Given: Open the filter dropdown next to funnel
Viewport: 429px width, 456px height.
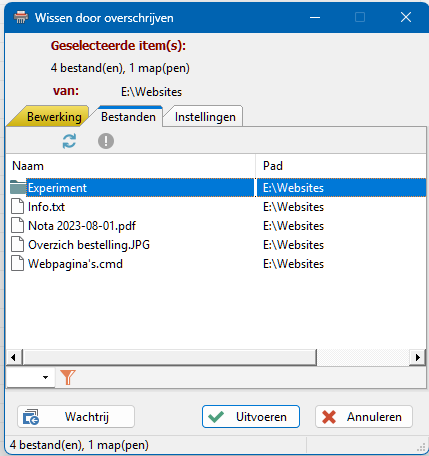Looking at the screenshot, I should (31, 377).
